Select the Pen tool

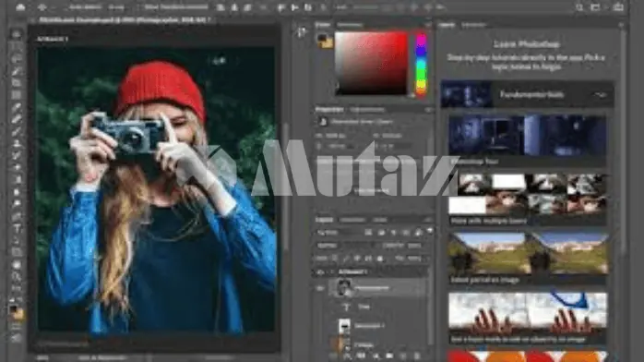tap(17, 216)
